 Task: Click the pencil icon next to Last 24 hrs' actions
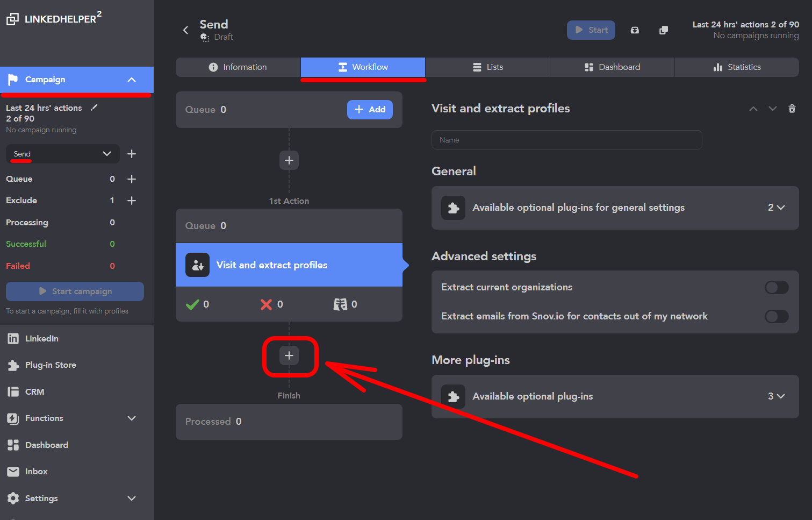[94, 108]
